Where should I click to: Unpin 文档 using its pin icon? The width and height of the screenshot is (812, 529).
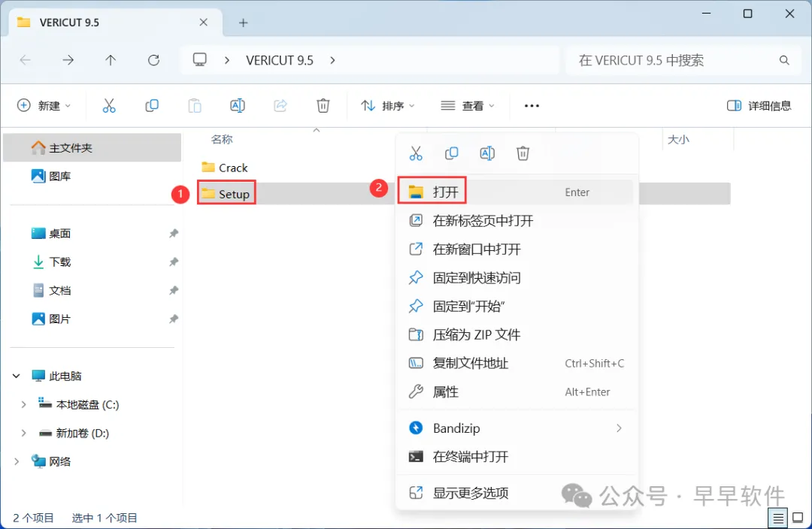174,290
